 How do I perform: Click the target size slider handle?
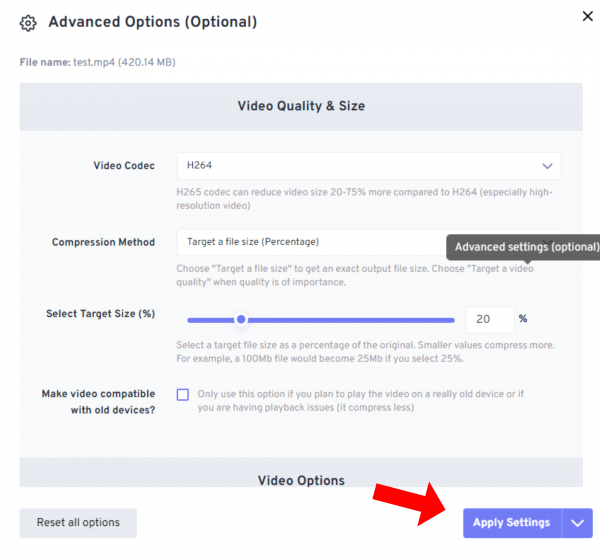(241, 320)
